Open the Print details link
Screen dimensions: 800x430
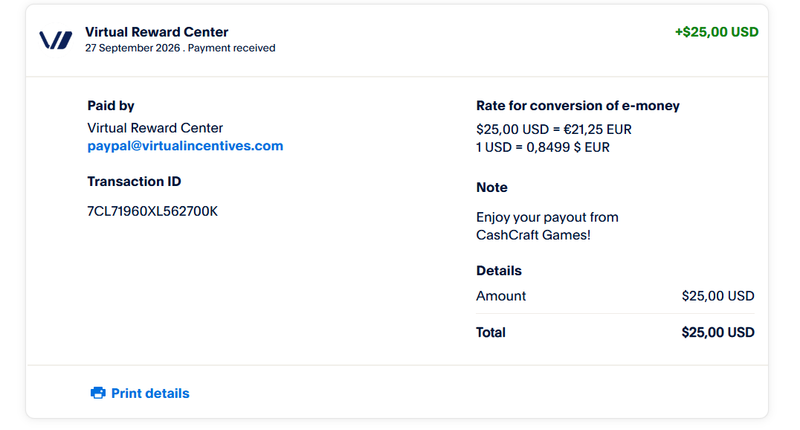point(150,393)
